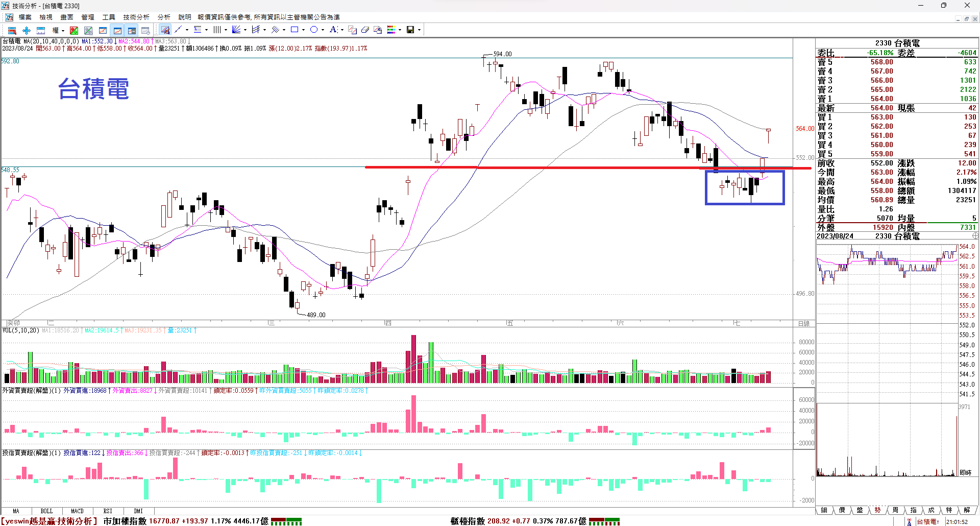Click the chart window settings icon
The height and width of the screenshot is (526, 980).
click(145, 30)
